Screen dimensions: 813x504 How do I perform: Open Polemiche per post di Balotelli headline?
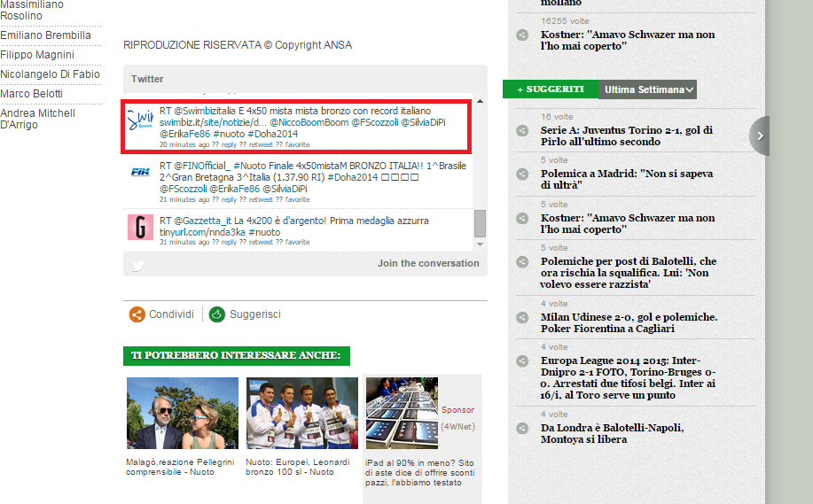click(628, 273)
